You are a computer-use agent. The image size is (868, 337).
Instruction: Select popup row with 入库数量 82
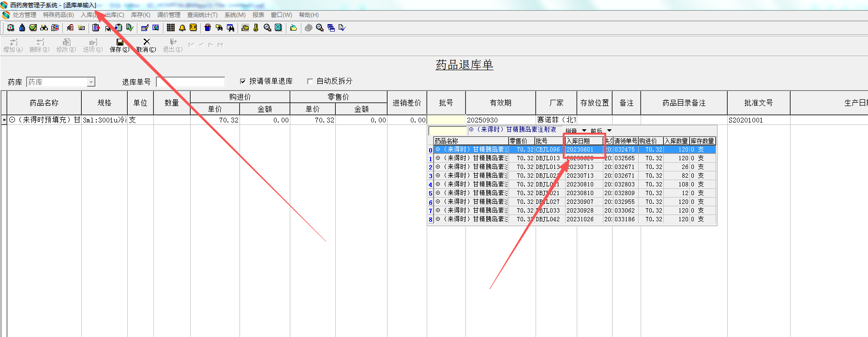point(575,176)
